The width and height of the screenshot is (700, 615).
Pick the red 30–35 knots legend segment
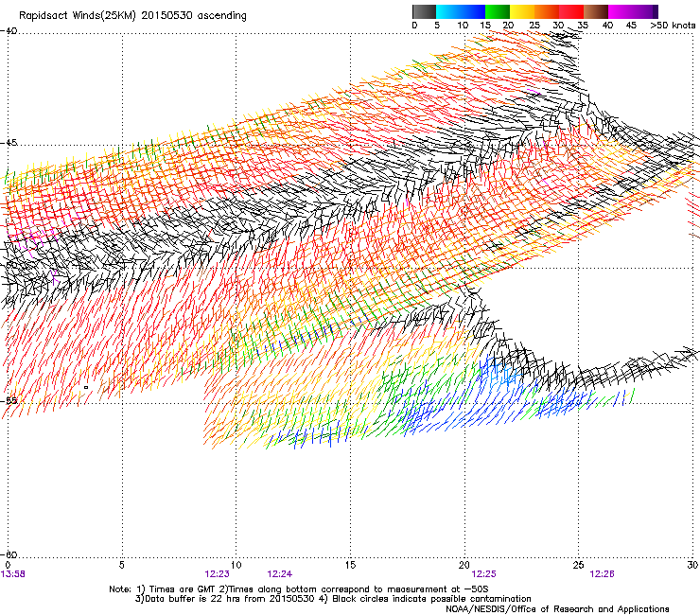(x=571, y=11)
